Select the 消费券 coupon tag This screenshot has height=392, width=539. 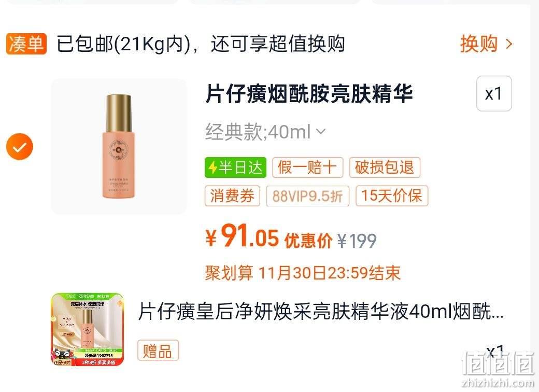232,196
